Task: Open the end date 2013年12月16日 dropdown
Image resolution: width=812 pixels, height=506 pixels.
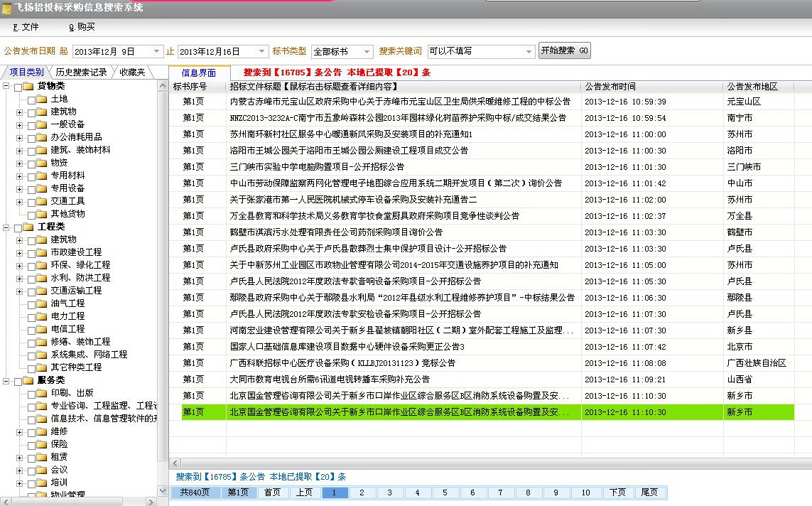Action: click(261, 51)
